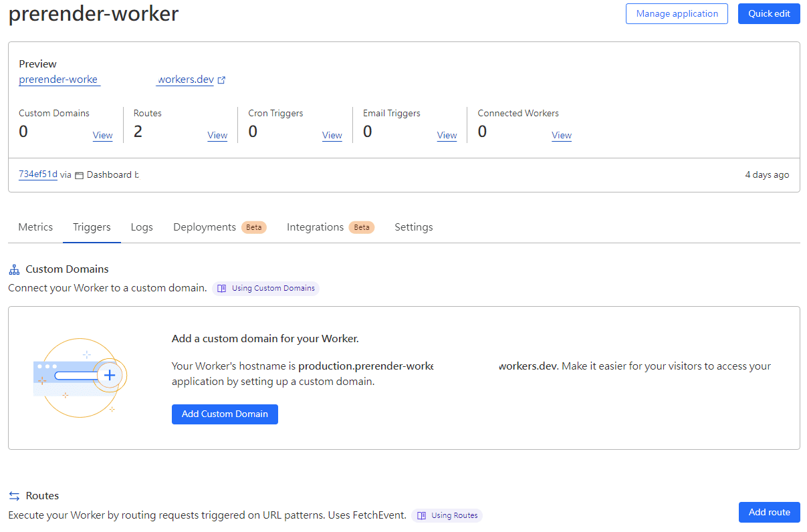Click the add custom domain illustration
Viewport: 807px width, 532px height.
click(x=80, y=378)
